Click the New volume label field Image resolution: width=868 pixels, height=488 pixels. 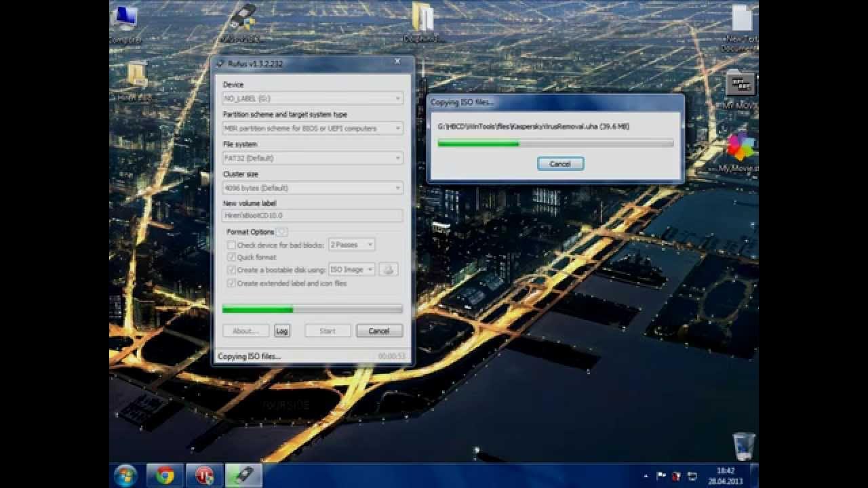pos(313,216)
